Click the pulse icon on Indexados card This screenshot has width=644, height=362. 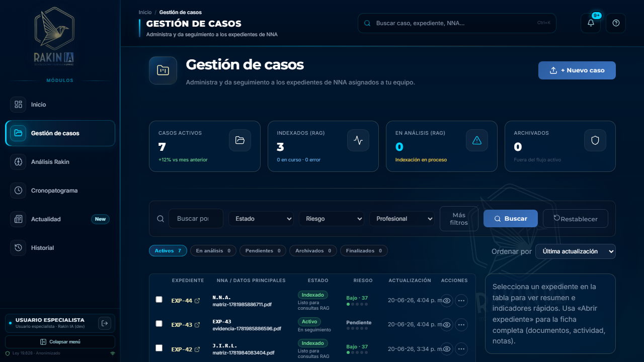click(x=358, y=140)
